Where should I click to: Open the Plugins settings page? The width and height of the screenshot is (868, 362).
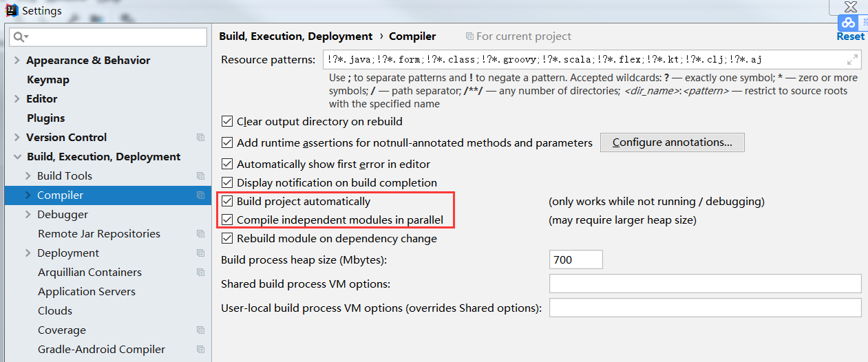click(45, 118)
